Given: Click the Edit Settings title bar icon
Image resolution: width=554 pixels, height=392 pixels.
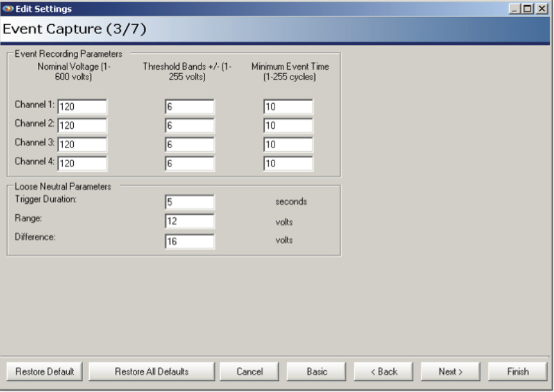Looking at the screenshot, I should pyautogui.click(x=8, y=8).
